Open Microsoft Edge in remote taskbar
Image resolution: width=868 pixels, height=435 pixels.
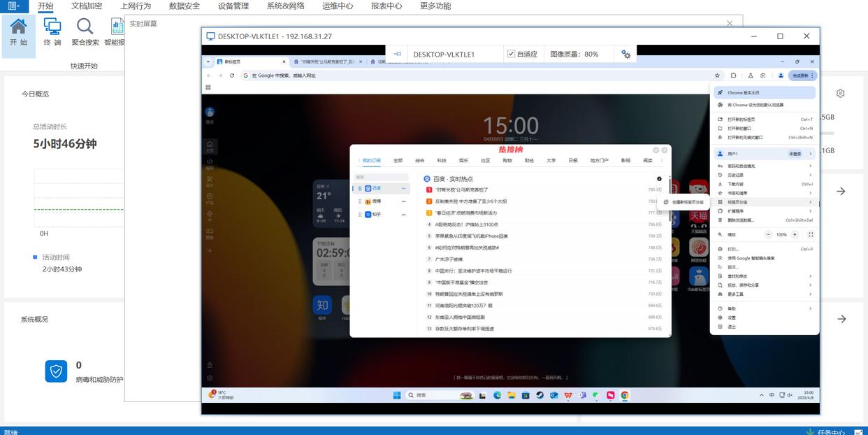498,395
